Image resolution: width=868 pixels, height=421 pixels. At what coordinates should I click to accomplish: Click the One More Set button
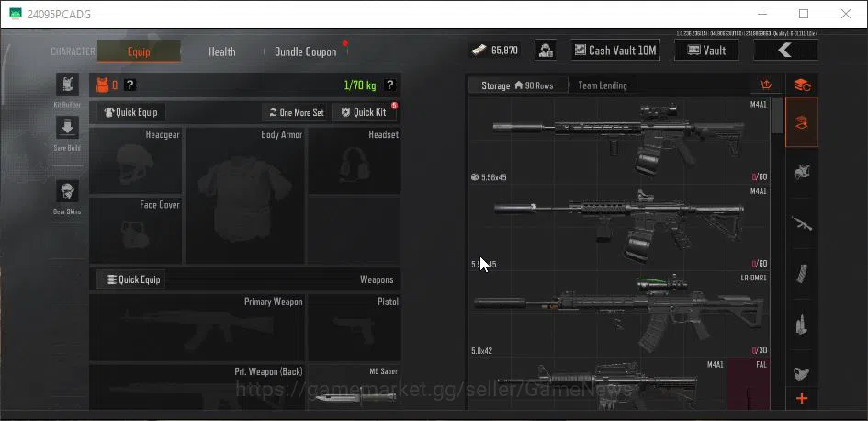(296, 112)
